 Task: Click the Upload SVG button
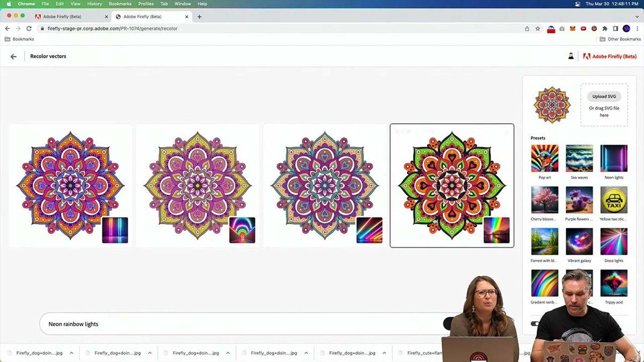pyautogui.click(x=604, y=97)
